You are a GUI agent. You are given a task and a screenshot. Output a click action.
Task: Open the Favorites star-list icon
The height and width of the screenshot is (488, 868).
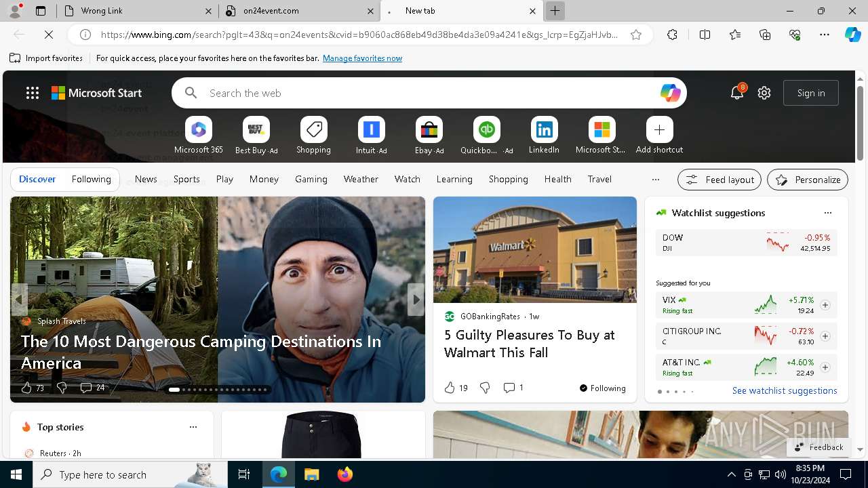click(x=735, y=35)
